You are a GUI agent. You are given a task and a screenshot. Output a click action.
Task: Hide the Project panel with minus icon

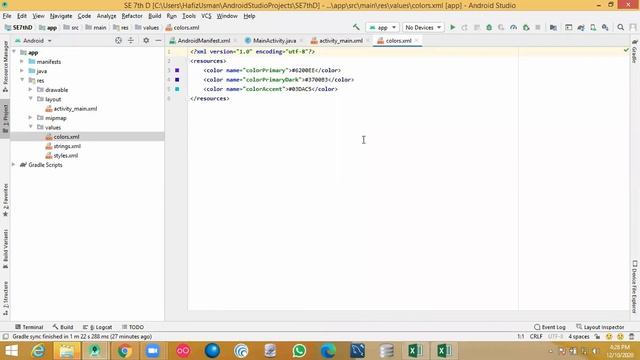pyautogui.click(x=158, y=40)
